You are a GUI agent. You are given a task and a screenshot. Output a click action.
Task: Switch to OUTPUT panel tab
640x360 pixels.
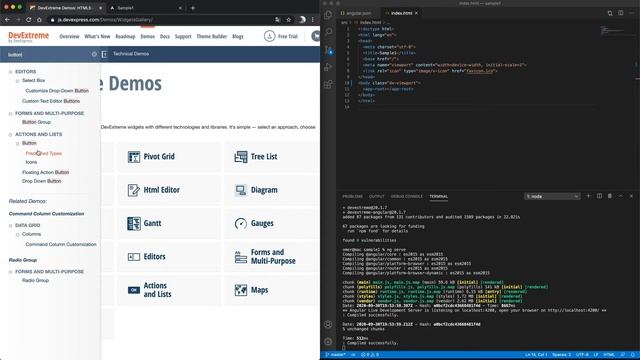click(x=377, y=196)
